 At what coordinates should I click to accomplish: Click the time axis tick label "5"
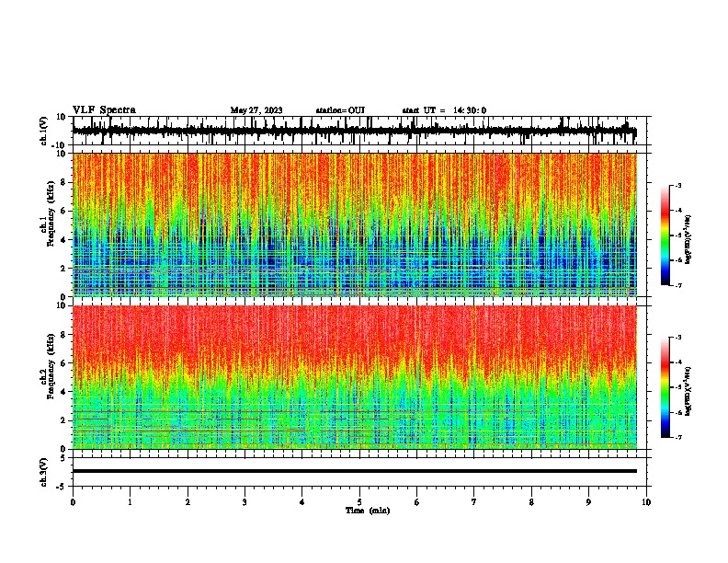point(359,502)
